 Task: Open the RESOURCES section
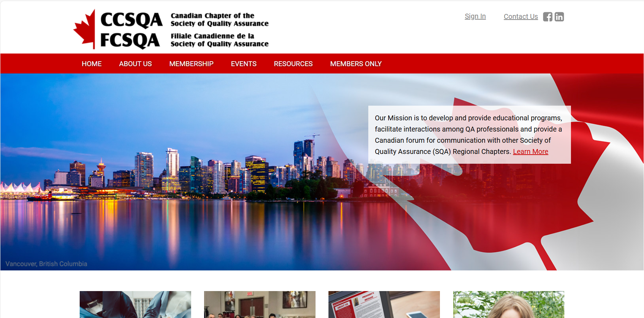tap(293, 64)
